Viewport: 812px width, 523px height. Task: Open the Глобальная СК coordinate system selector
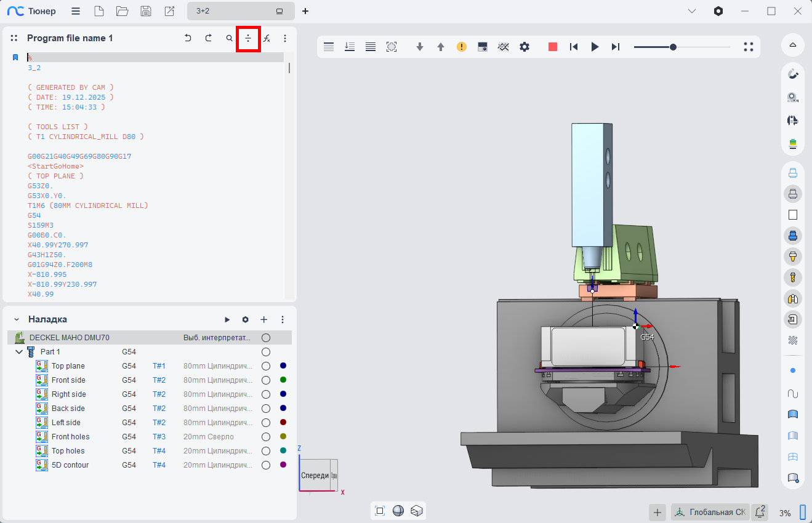(710, 512)
